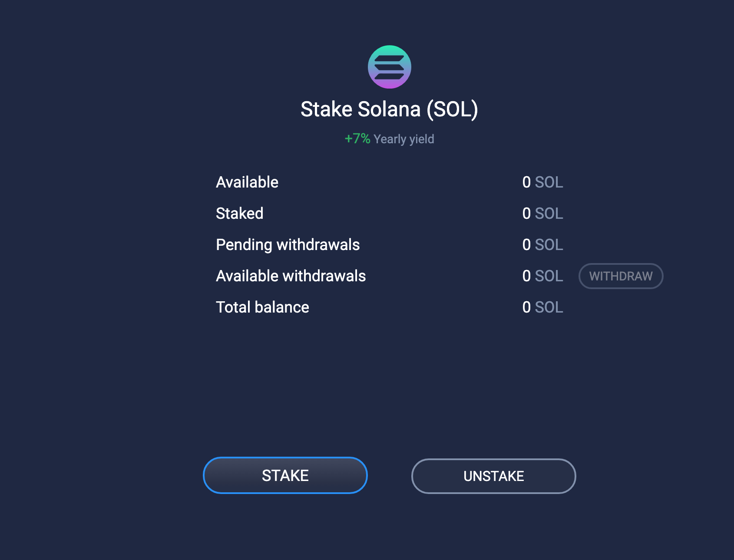Click the UNSTAKE button
The height and width of the screenshot is (560, 734).
[x=494, y=476]
